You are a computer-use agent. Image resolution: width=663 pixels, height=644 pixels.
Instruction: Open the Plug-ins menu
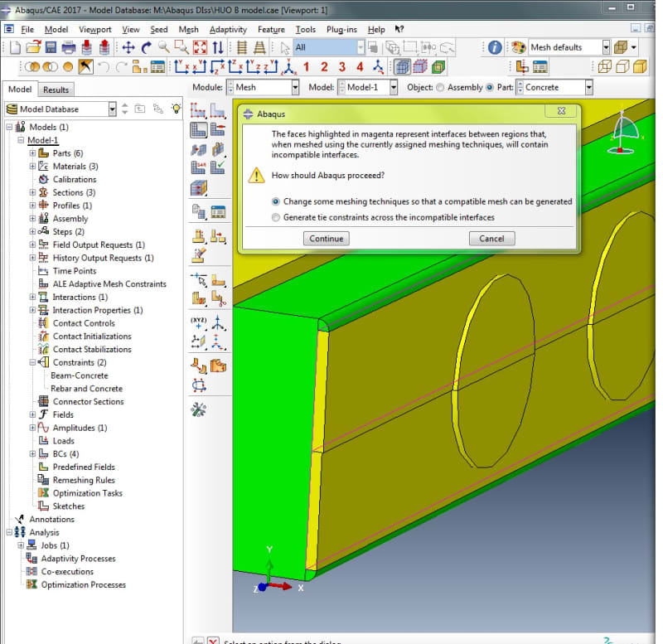coord(341,30)
